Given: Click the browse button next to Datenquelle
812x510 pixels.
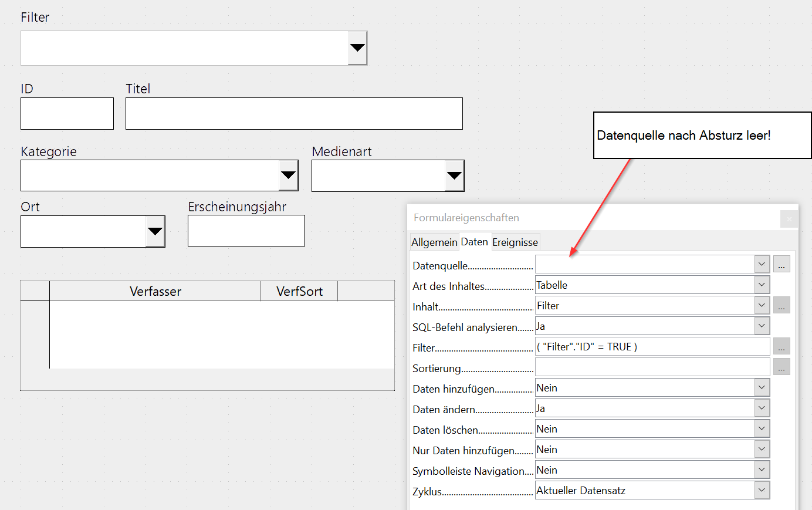Looking at the screenshot, I should [781, 264].
